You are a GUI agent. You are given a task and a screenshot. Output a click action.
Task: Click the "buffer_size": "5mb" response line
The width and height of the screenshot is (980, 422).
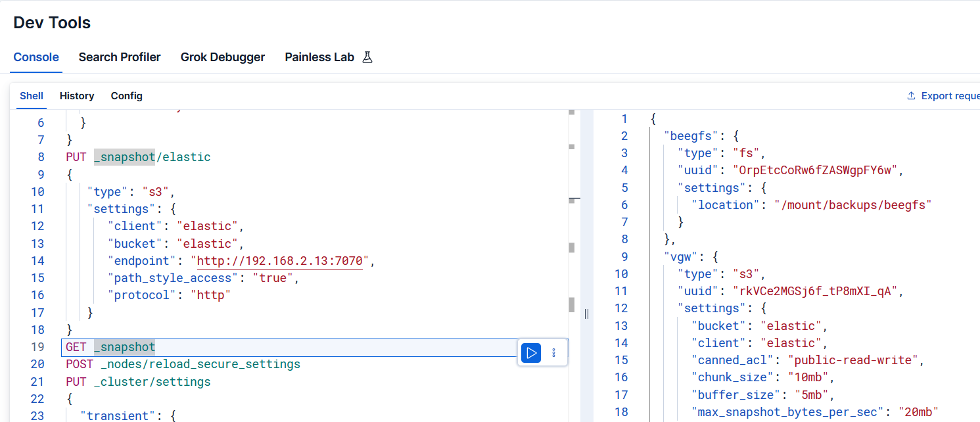pos(764,394)
